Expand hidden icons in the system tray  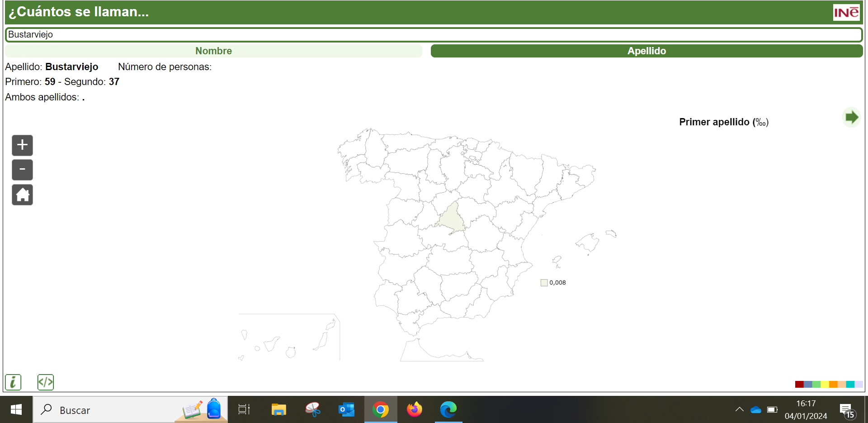(740, 410)
